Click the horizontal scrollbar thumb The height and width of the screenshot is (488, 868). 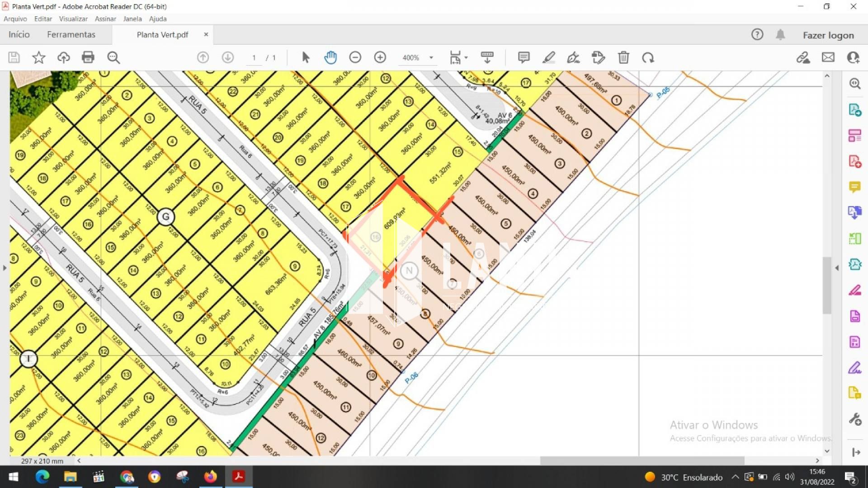(x=642, y=460)
